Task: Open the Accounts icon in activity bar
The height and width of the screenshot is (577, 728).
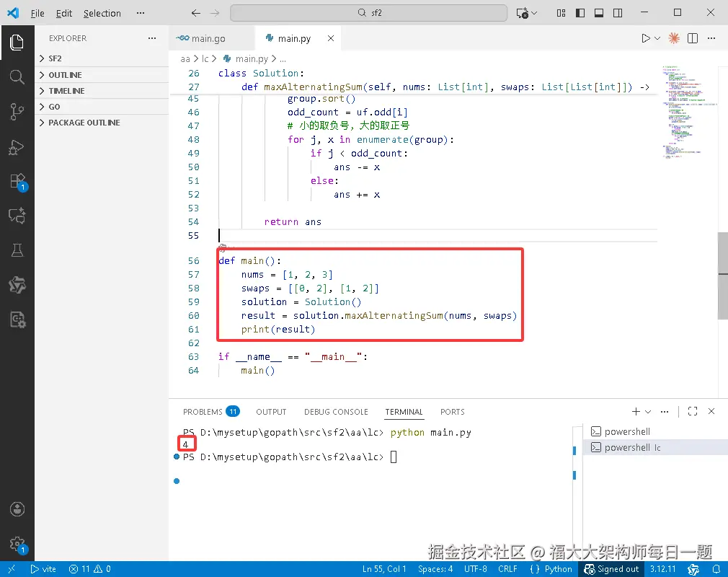Action: tap(17, 509)
